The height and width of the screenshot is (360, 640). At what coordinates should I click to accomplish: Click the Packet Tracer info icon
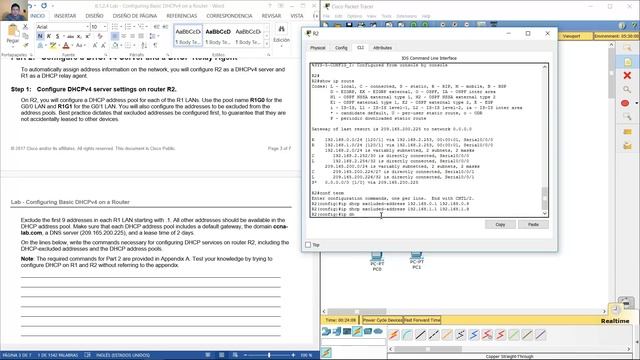point(622,26)
